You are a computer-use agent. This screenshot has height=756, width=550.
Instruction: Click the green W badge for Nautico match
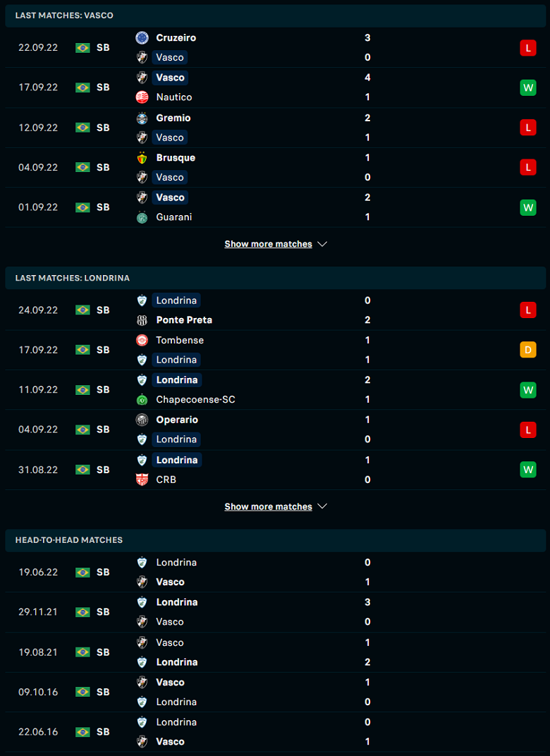[x=528, y=87]
